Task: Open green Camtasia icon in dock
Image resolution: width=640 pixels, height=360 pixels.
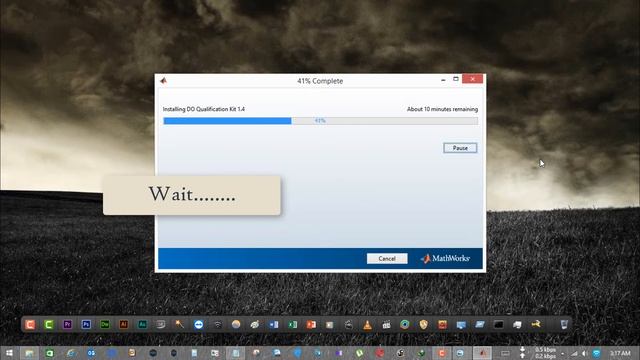Action: click(x=49, y=324)
